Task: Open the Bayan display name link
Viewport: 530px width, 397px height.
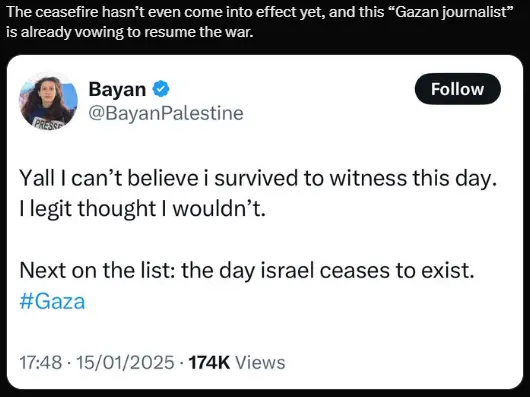Action: coord(117,89)
